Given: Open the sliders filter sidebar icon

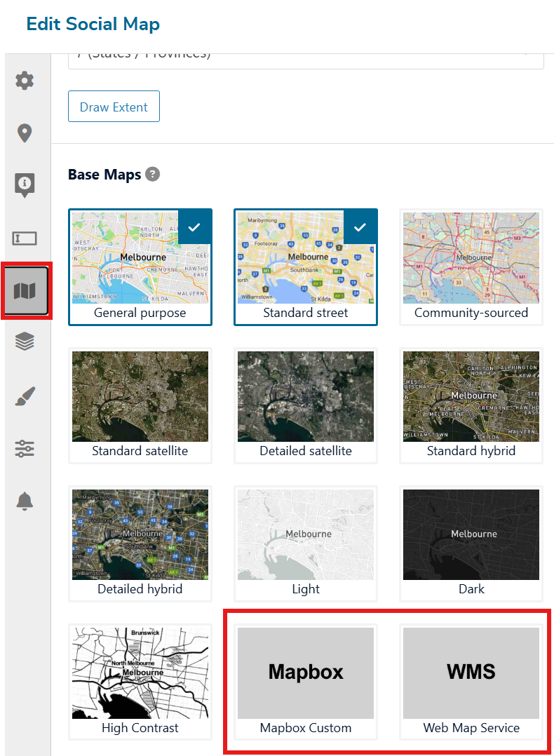Looking at the screenshot, I should pyautogui.click(x=25, y=449).
